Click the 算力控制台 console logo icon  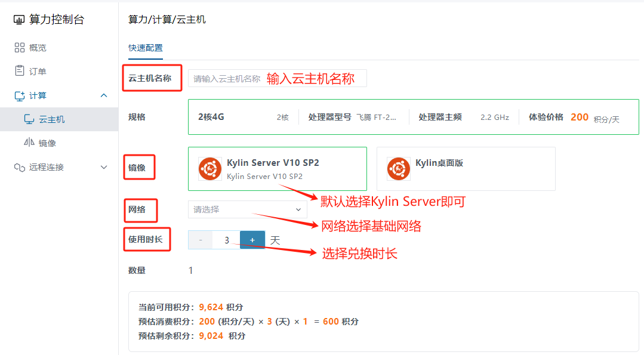point(19,20)
